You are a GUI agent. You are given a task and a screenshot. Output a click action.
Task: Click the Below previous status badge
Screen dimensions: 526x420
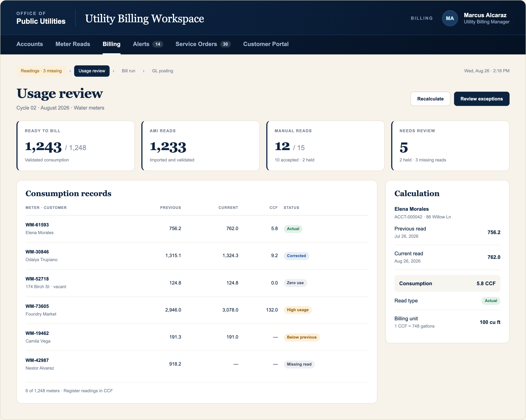pos(302,337)
